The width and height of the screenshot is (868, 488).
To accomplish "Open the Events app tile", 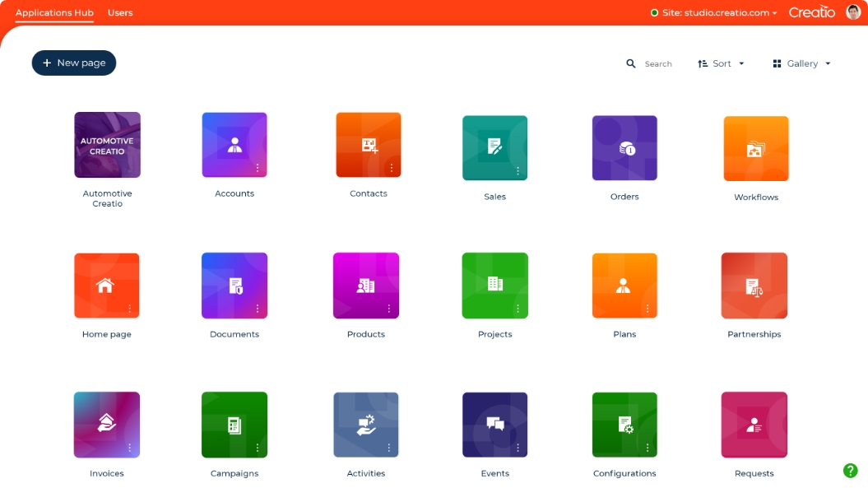I will click(495, 425).
